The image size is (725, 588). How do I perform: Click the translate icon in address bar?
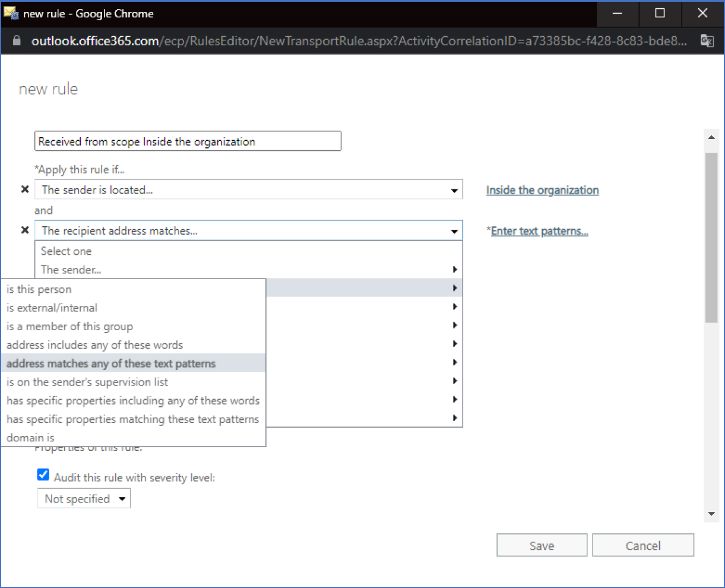pyautogui.click(x=707, y=41)
